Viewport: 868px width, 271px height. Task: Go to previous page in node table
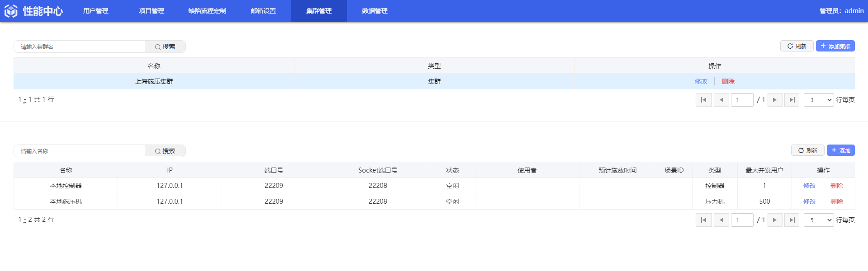pyautogui.click(x=721, y=220)
